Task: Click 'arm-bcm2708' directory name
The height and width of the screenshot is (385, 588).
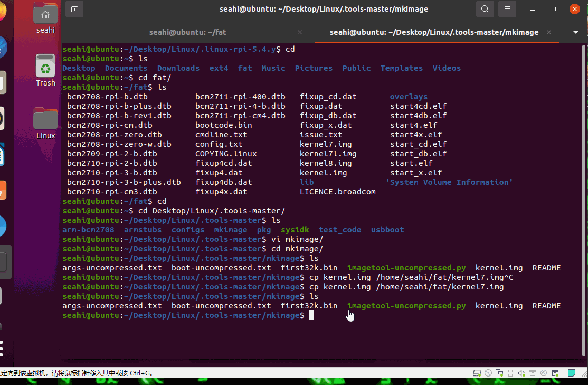Action: click(88, 230)
